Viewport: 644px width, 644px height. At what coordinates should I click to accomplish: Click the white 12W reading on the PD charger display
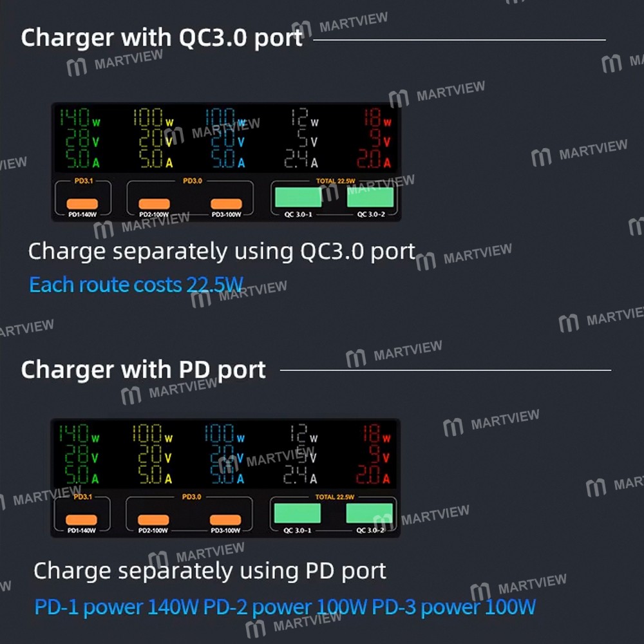(303, 433)
